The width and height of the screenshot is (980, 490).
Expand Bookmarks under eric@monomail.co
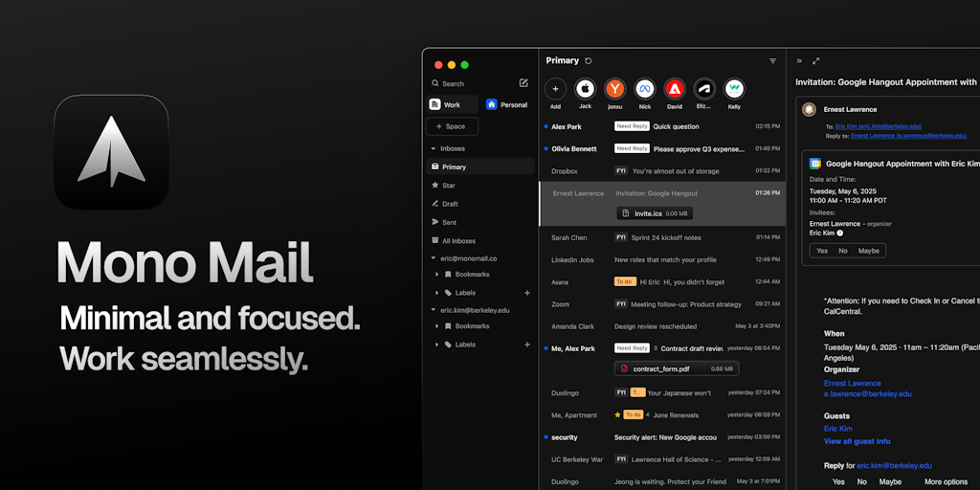[436, 275]
